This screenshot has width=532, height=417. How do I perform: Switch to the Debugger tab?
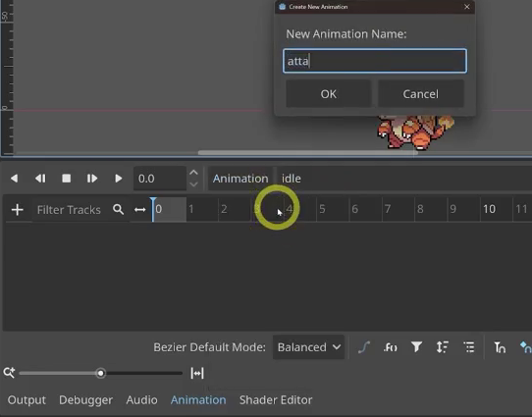[x=85, y=400]
